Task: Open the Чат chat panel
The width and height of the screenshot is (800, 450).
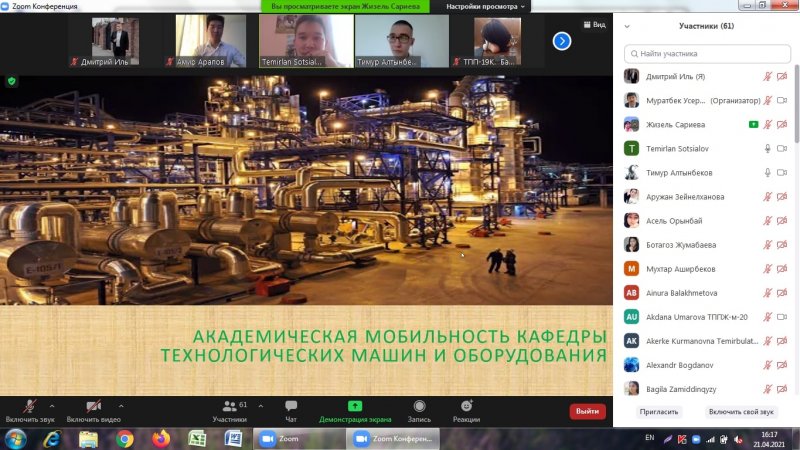Action: (x=291, y=411)
